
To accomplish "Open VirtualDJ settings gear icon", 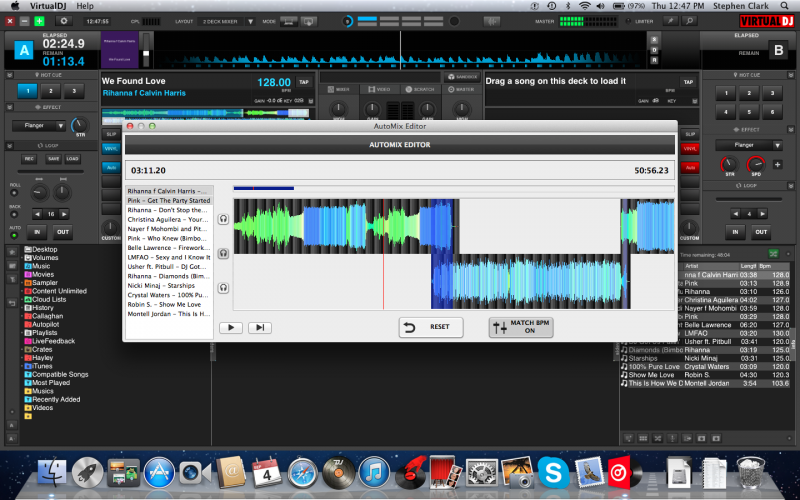I will [64, 21].
